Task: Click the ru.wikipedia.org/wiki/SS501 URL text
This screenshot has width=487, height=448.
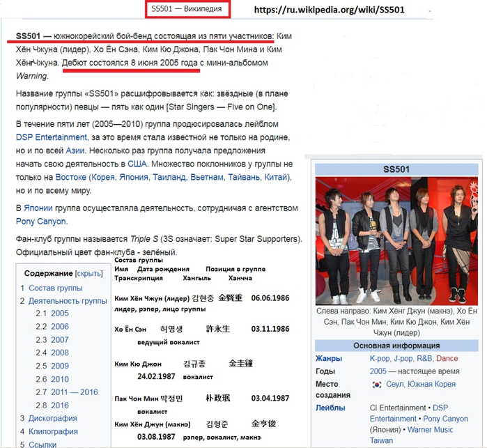Action: click(329, 10)
